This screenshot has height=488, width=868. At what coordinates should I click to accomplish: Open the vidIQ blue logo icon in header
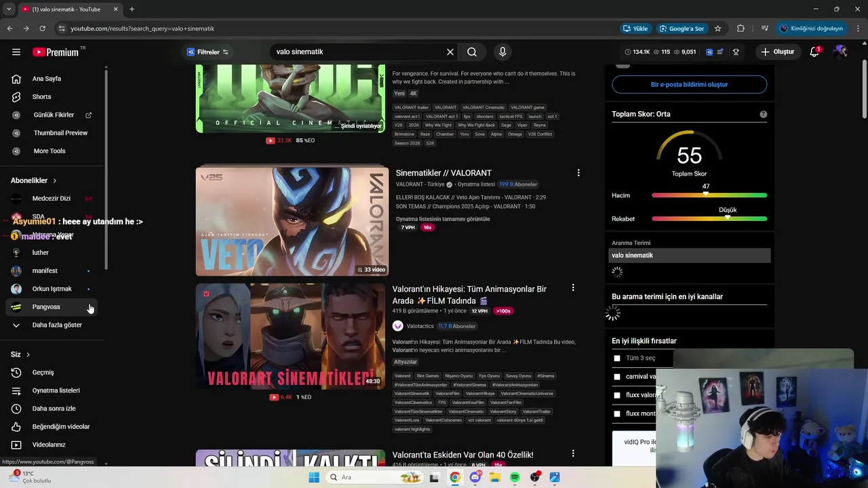click(709, 52)
